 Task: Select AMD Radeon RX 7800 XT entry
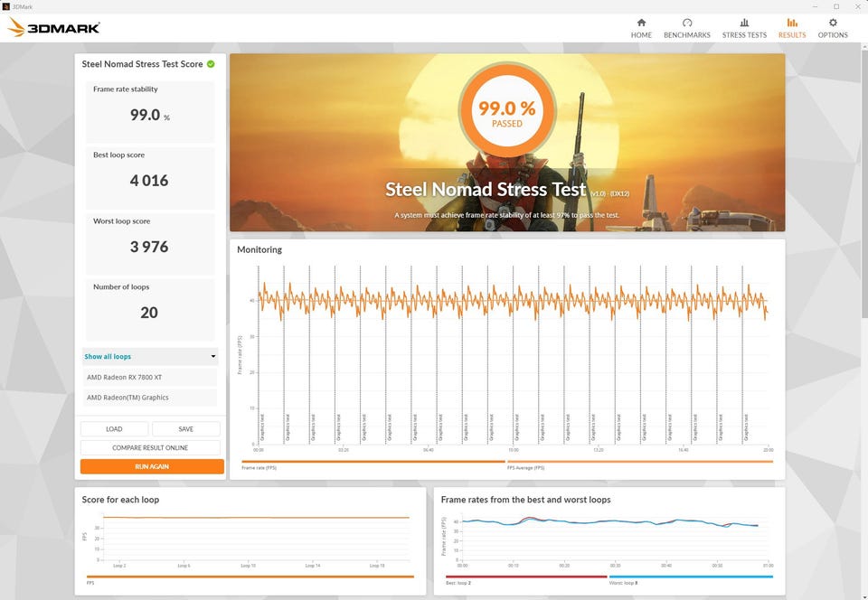[150, 377]
